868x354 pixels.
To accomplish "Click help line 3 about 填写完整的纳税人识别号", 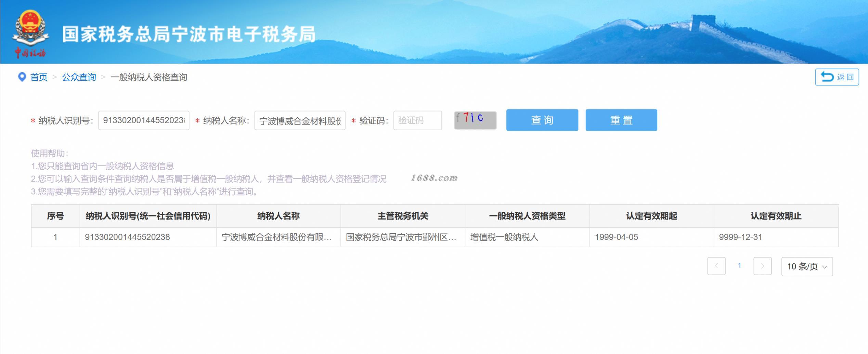I will (144, 192).
